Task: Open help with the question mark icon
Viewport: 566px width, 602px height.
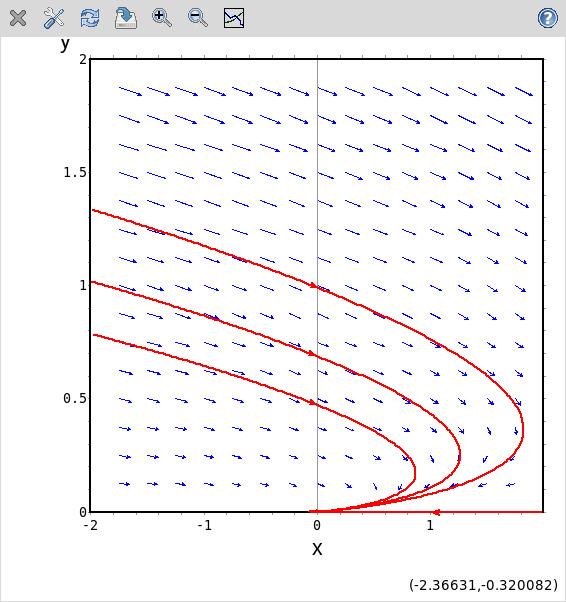Action: tap(548, 18)
